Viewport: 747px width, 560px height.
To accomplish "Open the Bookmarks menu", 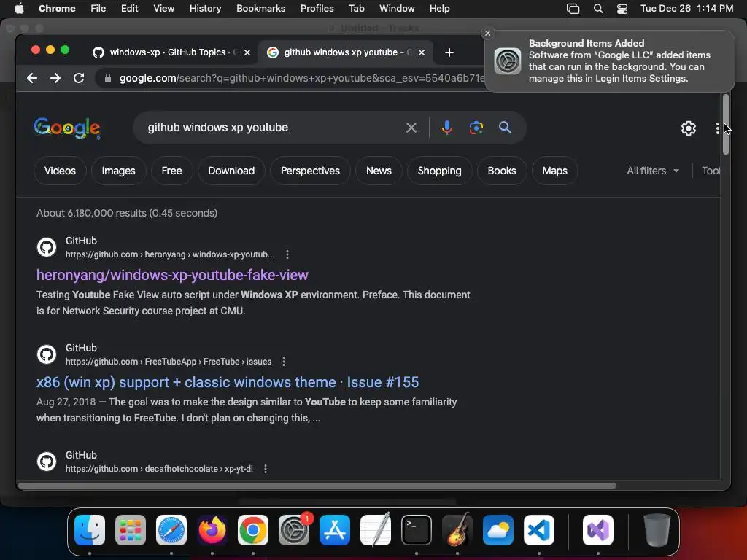I will [x=260, y=9].
